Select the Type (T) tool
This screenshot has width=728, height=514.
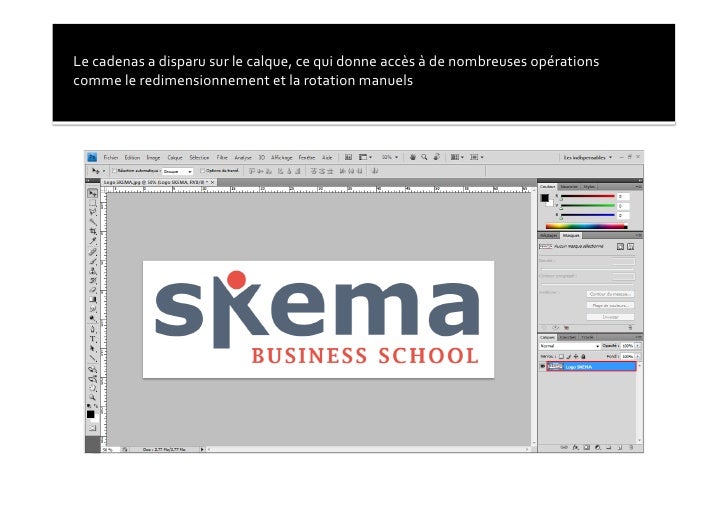(x=93, y=338)
